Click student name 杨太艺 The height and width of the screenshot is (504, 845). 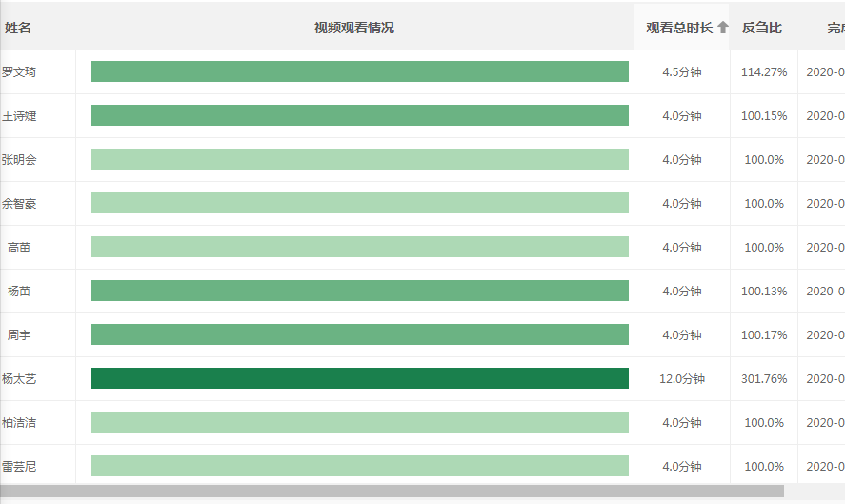[19, 378]
